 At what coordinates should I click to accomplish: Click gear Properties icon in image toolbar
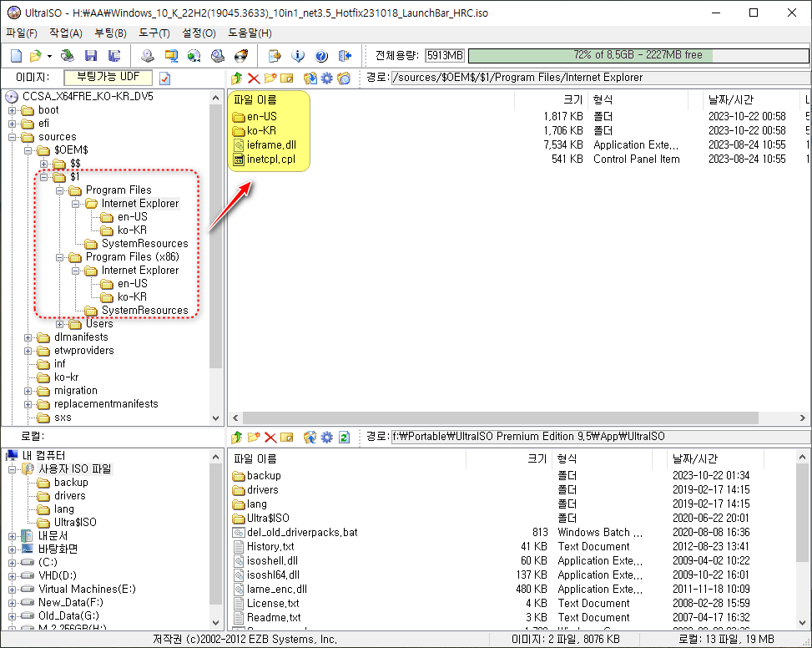click(327, 78)
